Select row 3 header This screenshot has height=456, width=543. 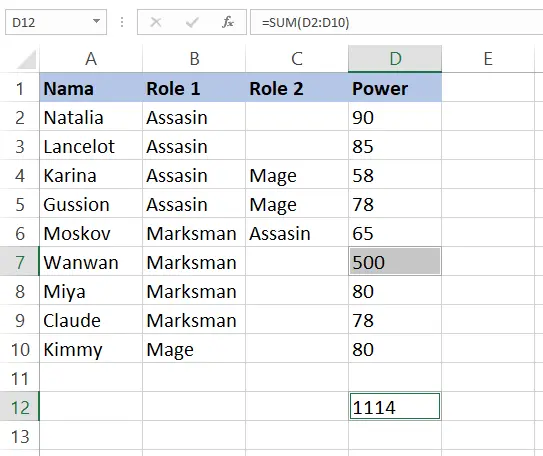[x=20, y=146]
